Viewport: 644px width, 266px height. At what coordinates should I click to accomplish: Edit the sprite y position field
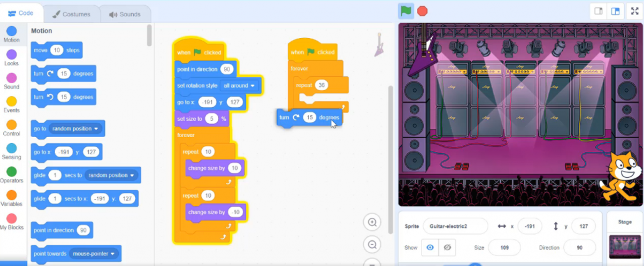click(x=583, y=226)
